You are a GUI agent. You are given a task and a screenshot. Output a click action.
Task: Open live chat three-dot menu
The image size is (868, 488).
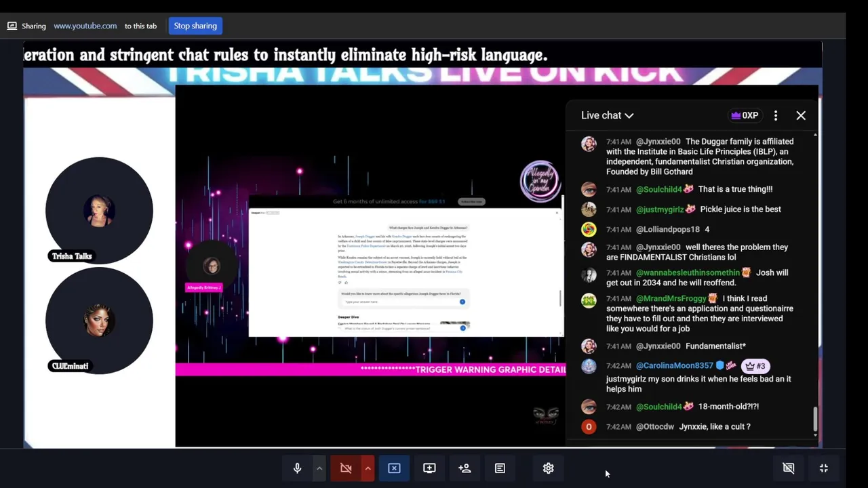[x=776, y=115]
